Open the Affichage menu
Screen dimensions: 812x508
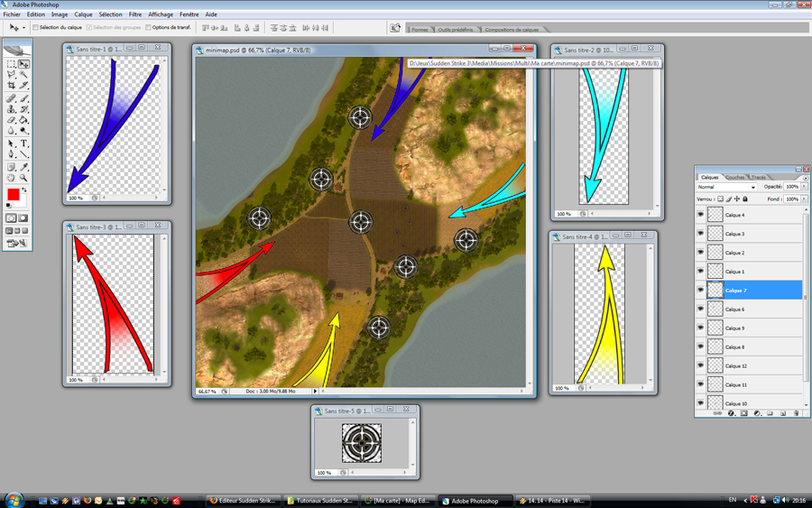tap(161, 14)
